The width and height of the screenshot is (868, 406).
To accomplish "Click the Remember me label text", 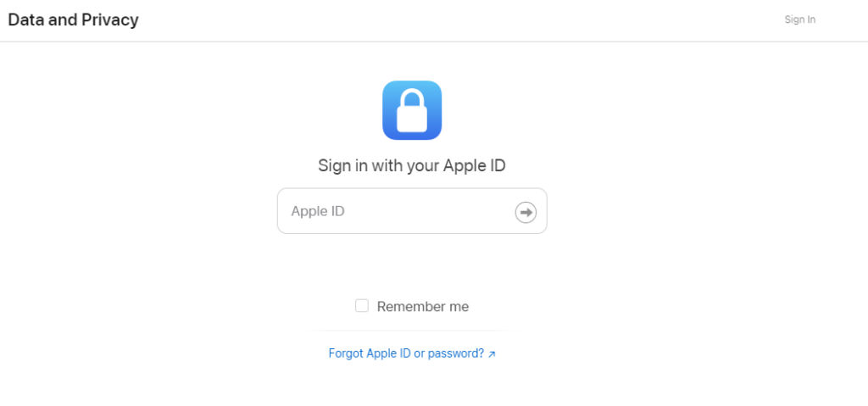I will pos(423,306).
